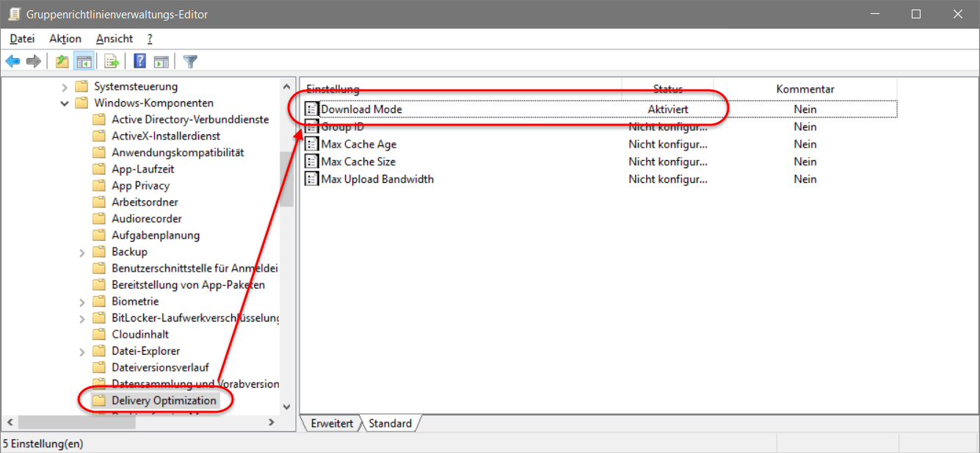Image resolution: width=980 pixels, height=453 pixels.
Task: Click the export list toolbar icon
Action: (x=112, y=61)
